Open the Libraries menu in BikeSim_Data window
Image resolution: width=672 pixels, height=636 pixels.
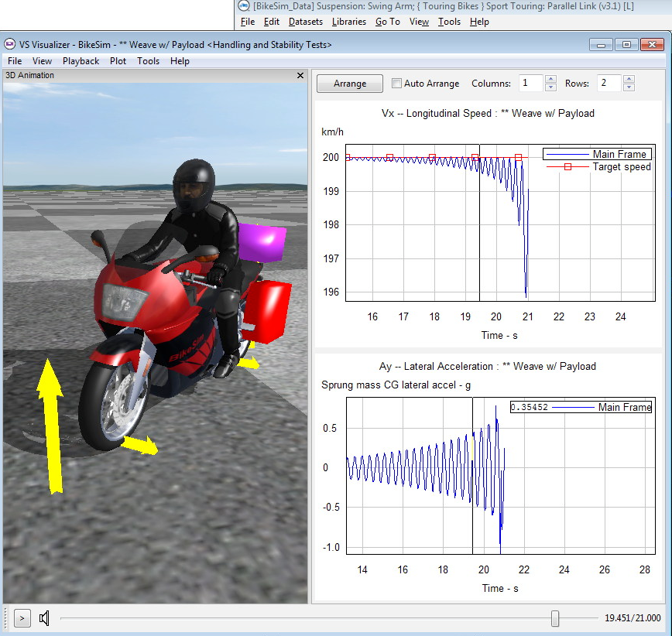[x=349, y=22]
